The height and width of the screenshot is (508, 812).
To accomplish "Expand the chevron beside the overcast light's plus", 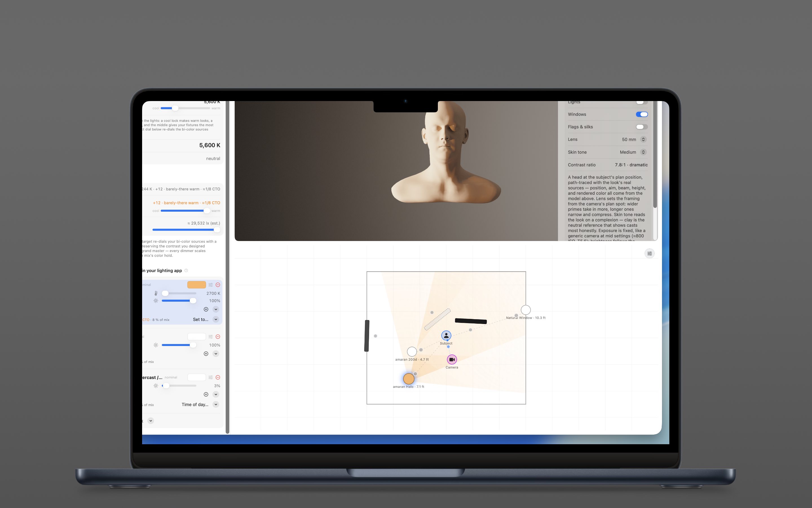I will [x=216, y=394].
